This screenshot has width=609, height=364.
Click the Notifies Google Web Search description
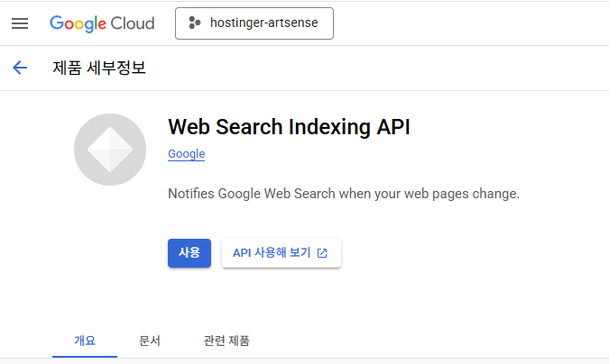click(x=344, y=193)
